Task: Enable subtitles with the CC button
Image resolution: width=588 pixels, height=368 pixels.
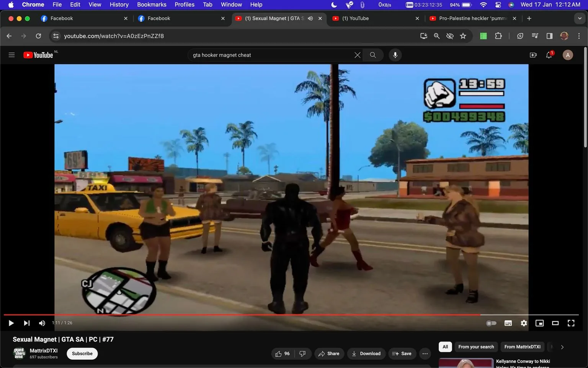Action: coord(508,323)
